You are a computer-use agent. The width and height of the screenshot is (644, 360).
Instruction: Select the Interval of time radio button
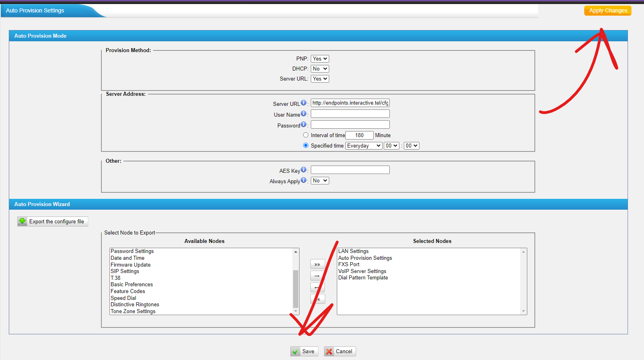tap(306, 135)
